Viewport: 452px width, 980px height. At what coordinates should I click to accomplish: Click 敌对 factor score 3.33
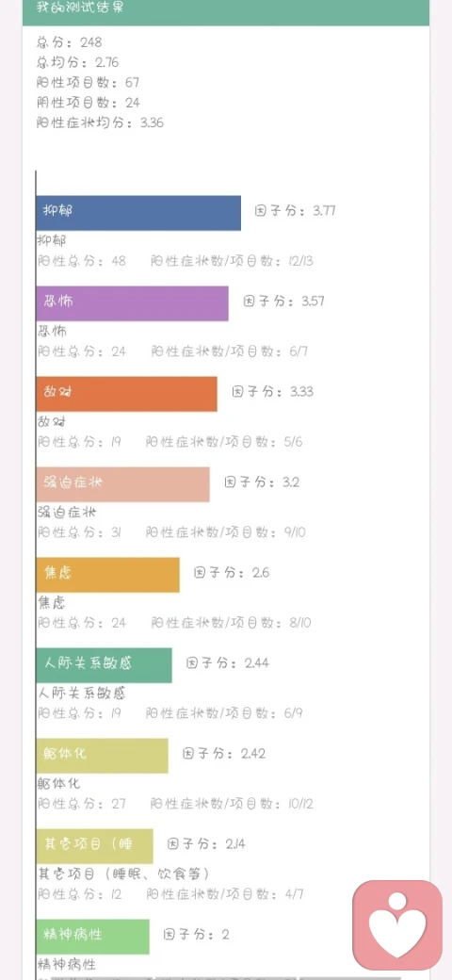[x=273, y=392]
